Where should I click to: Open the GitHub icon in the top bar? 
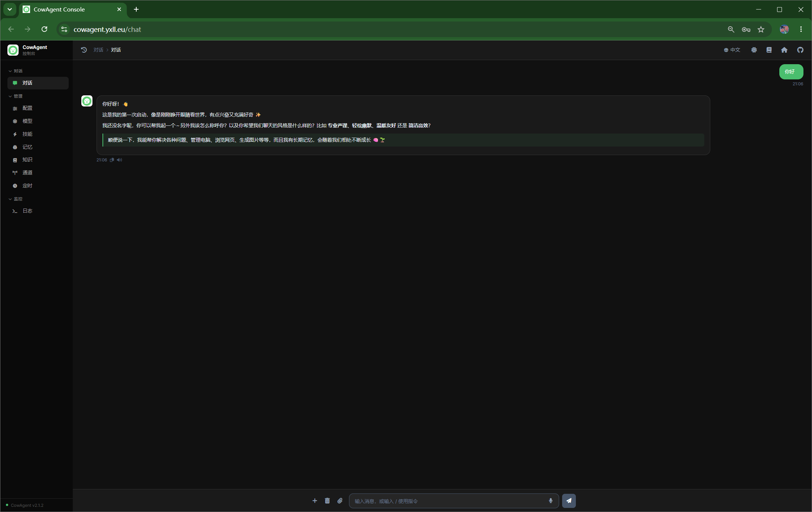(800, 50)
